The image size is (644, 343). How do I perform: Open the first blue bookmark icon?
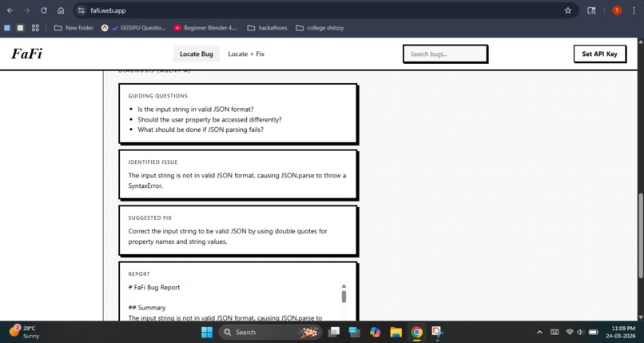pyautogui.click(x=7, y=28)
